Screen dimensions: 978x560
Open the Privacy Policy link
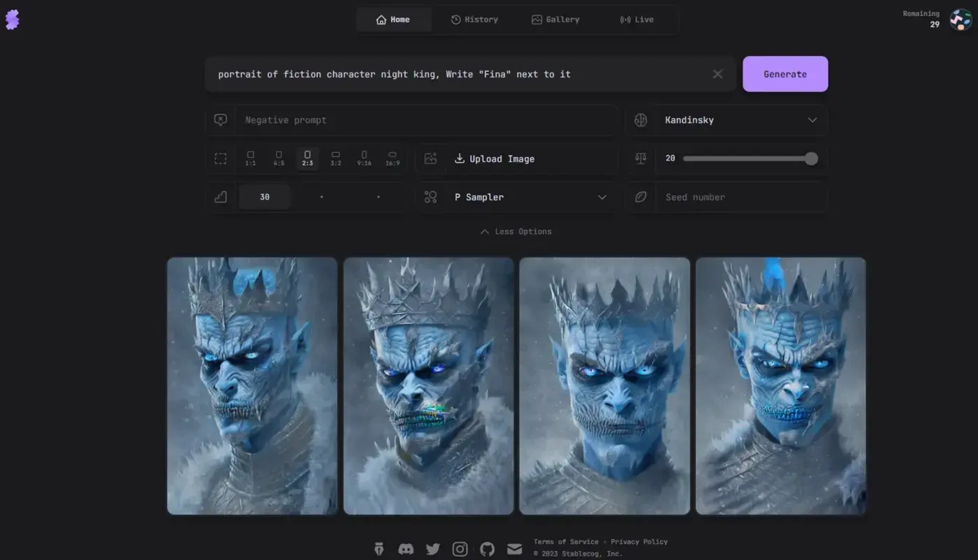click(x=639, y=542)
